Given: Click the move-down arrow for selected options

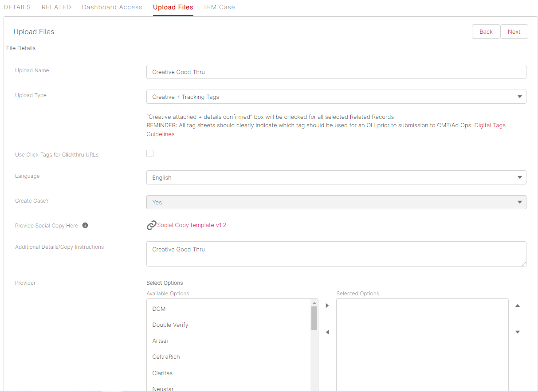Looking at the screenshot, I should 517,332.
